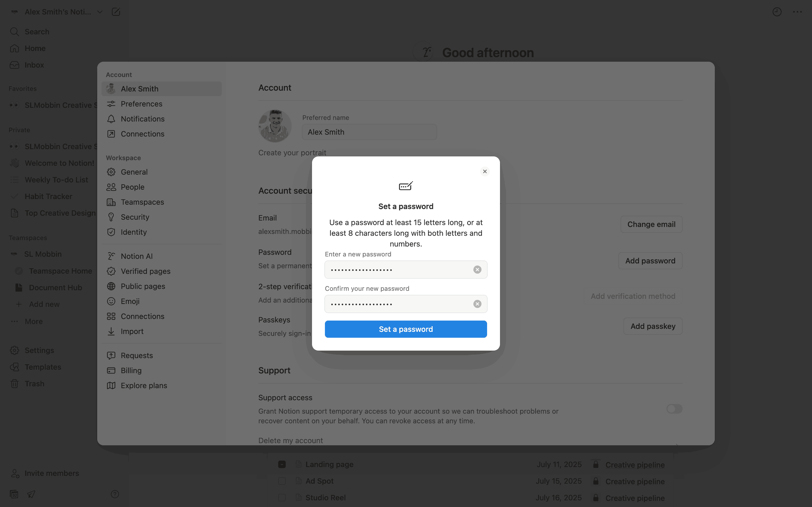
Task: Click the paper plane icon at bottom left
Action: coord(31,494)
